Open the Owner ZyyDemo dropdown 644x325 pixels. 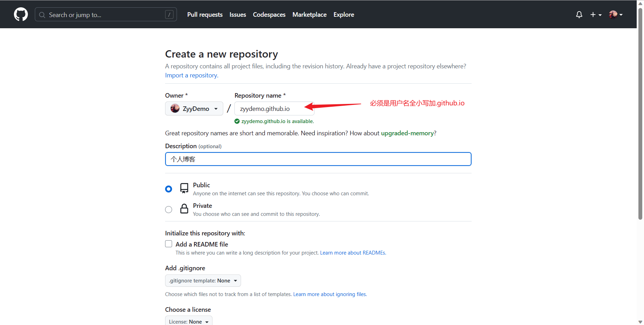(x=194, y=109)
